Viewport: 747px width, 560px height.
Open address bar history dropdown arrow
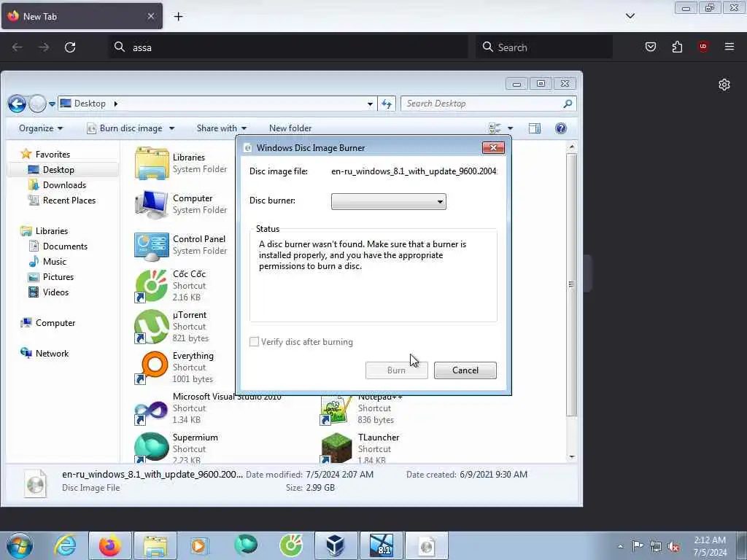tap(370, 104)
